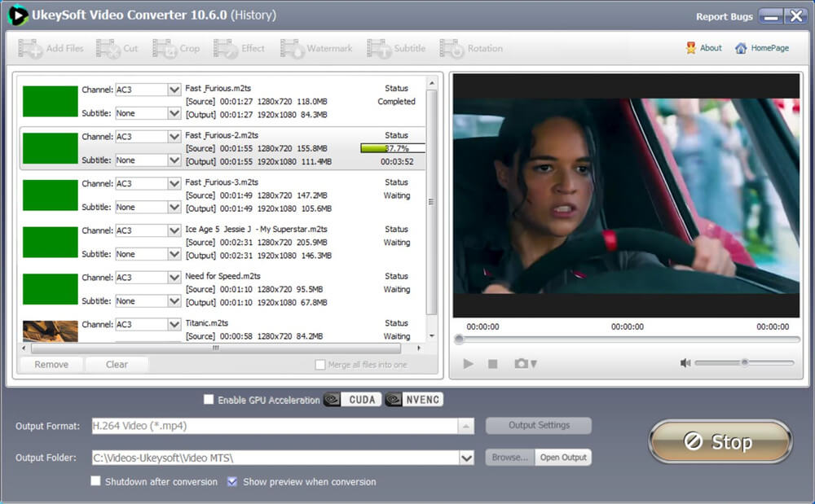Select file name Fast_Furious-3.m2ts

pos(222,182)
